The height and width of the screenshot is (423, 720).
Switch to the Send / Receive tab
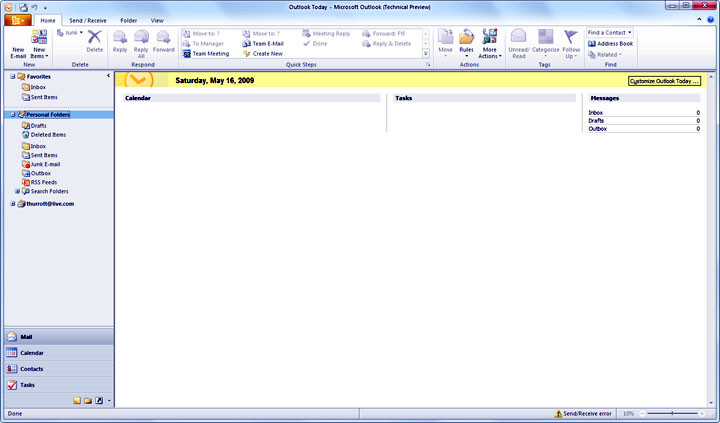pos(88,21)
